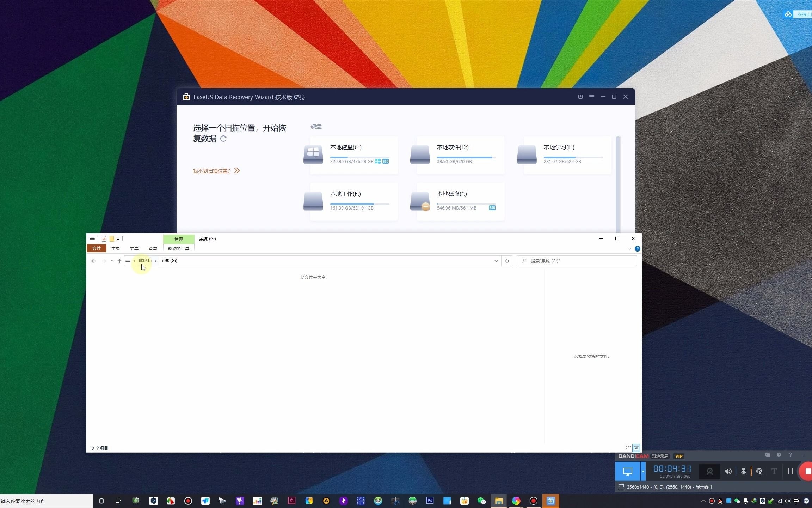Toggle Bandicam speaker sound
This screenshot has height=508, width=812.
(x=728, y=471)
